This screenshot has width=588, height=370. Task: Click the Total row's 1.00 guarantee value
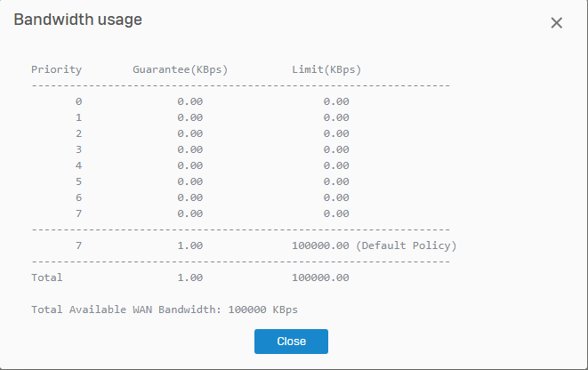pyautogui.click(x=190, y=277)
